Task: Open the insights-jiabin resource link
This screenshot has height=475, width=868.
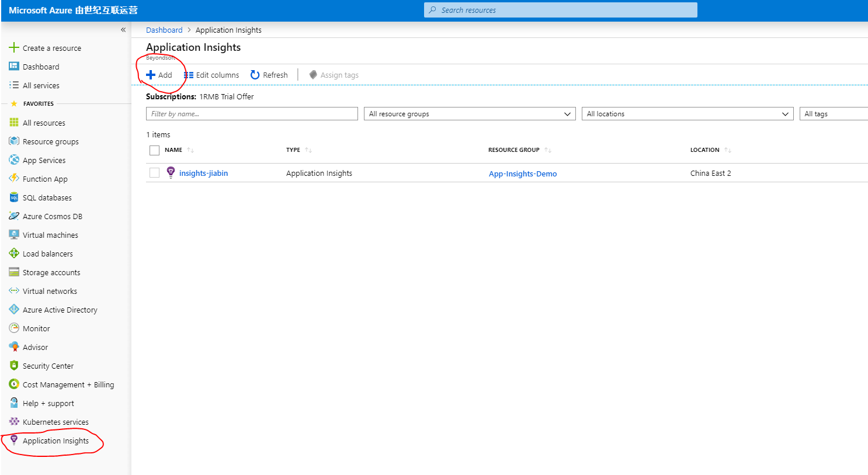Action: tap(203, 173)
